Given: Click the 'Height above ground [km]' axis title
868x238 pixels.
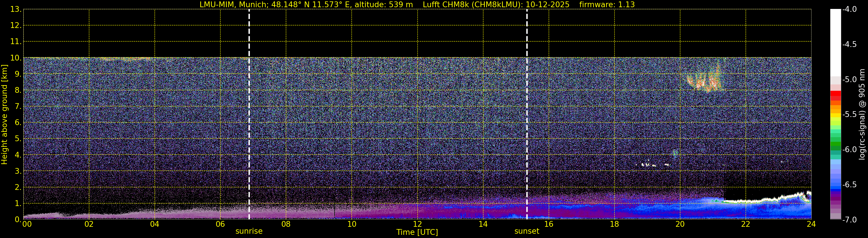Looking at the screenshot, I should pos(4,115).
